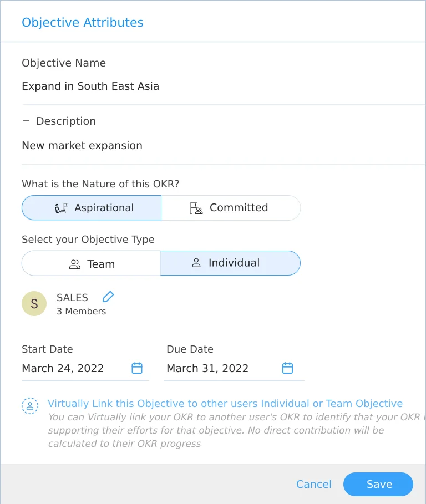
Task: Select the Committed OKR nature
Action: click(x=231, y=207)
